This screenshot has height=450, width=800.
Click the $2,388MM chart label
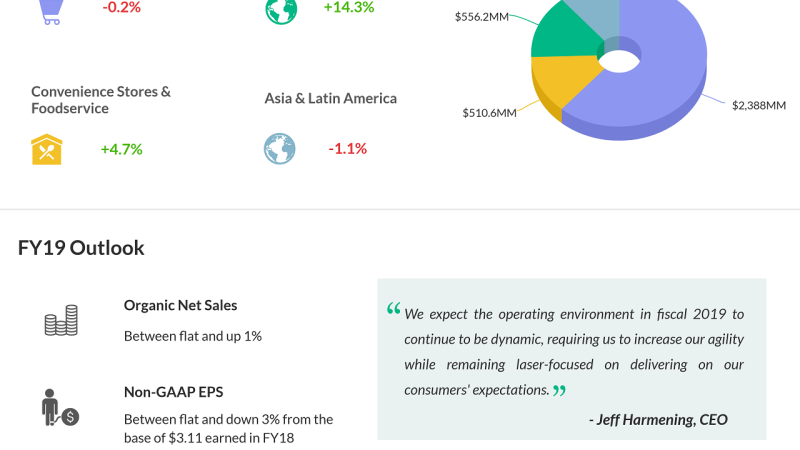coord(758,105)
